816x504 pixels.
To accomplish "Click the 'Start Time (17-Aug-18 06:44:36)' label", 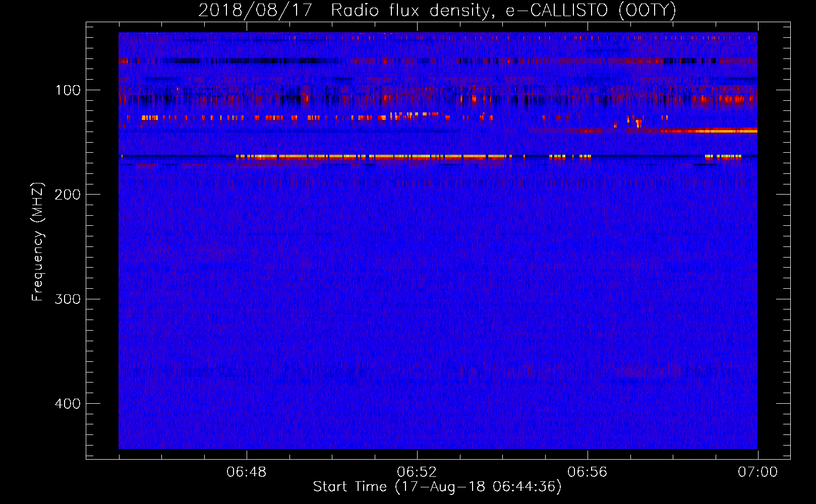I will point(437,487).
